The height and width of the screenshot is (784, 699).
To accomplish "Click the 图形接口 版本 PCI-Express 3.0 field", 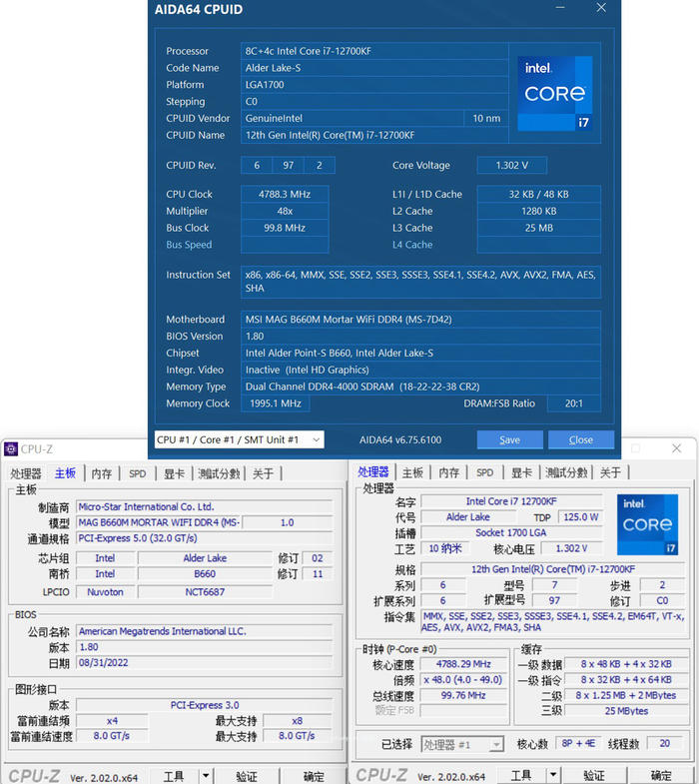I will tap(204, 705).
